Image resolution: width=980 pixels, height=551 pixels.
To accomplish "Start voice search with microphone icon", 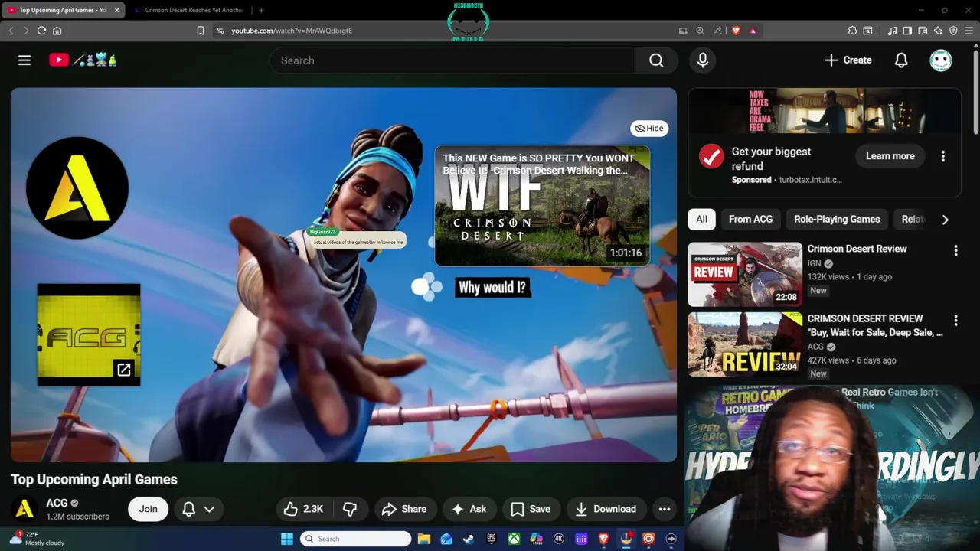I will pyautogui.click(x=703, y=60).
